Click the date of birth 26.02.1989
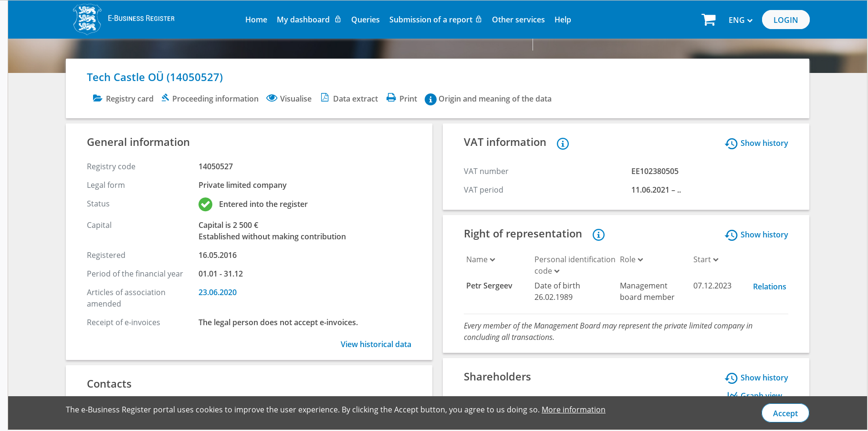The image size is (868, 431). point(554,297)
